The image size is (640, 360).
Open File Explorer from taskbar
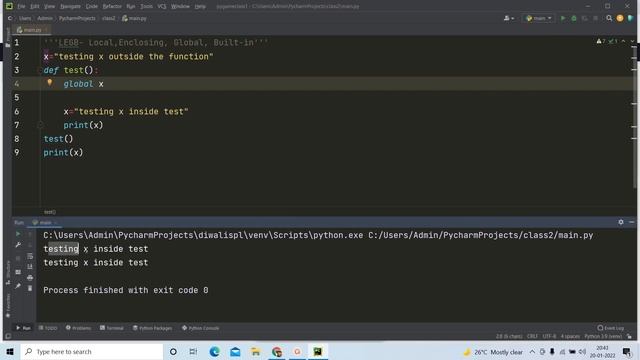pos(256,351)
